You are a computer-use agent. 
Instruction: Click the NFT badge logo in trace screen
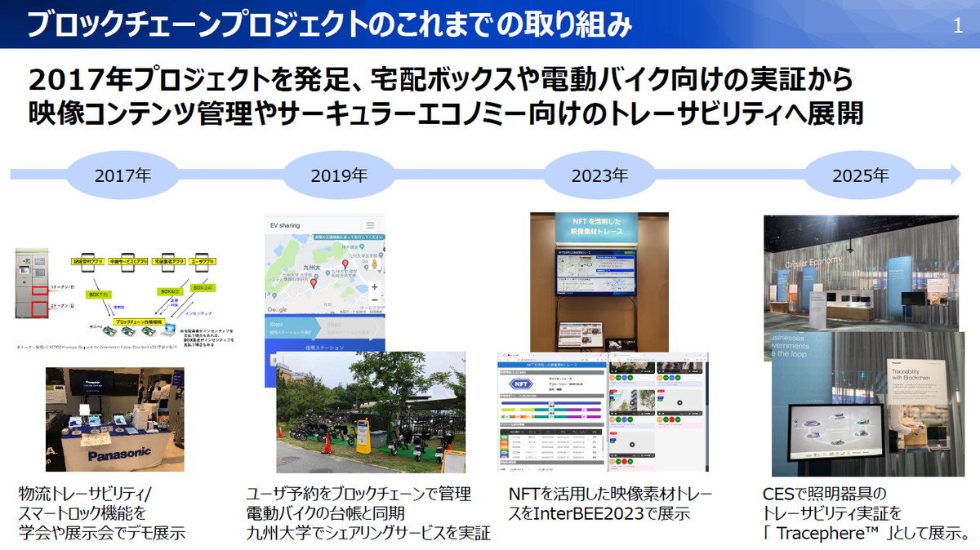point(519,382)
